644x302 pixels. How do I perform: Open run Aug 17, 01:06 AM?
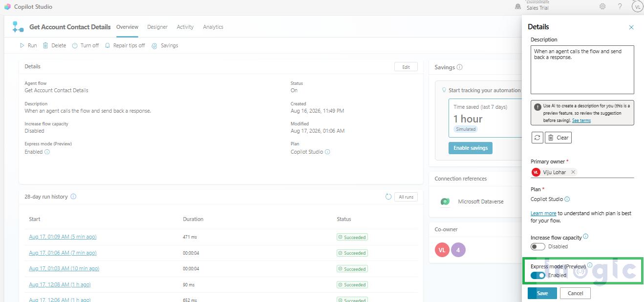click(x=63, y=253)
